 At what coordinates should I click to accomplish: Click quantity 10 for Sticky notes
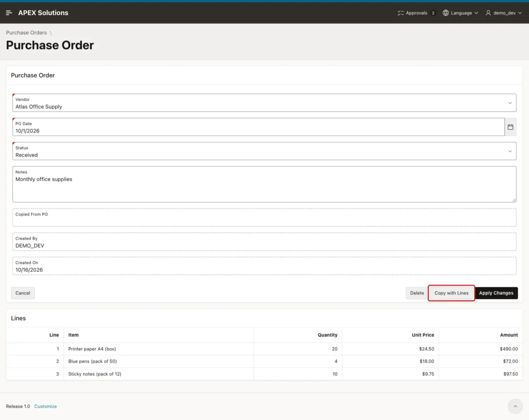(x=335, y=374)
